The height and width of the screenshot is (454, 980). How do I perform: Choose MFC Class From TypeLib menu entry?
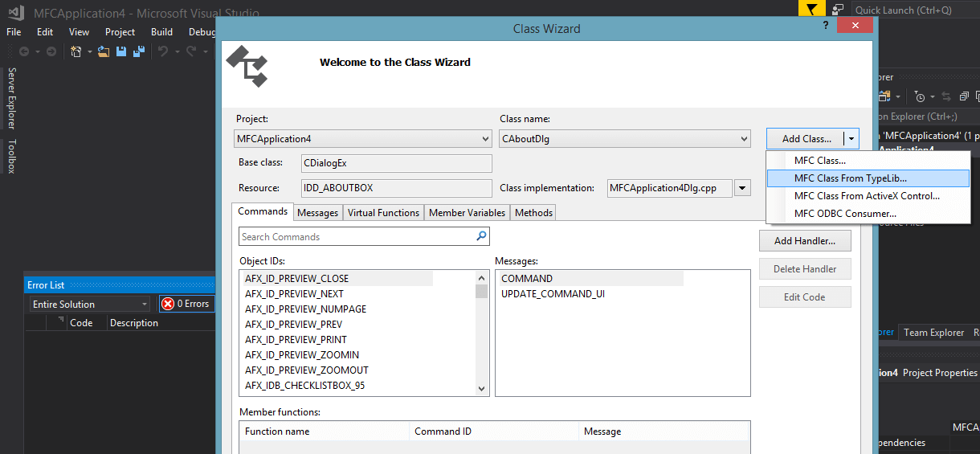pos(850,178)
